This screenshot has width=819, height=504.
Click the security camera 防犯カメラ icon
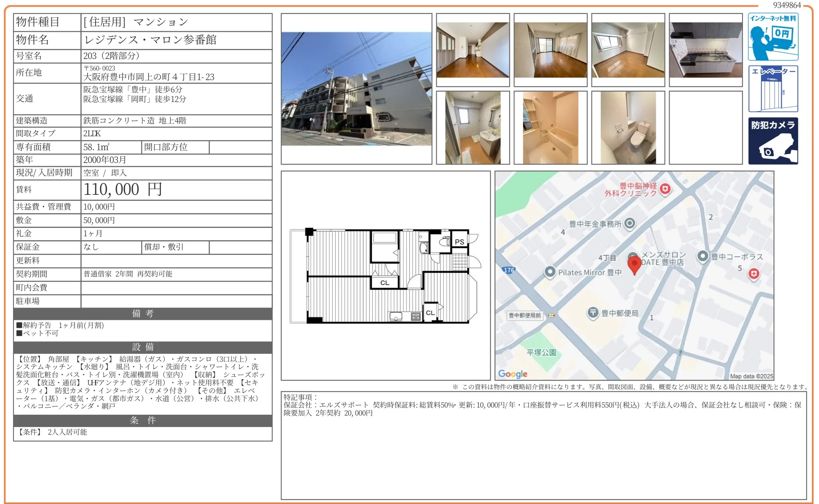tap(772, 141)
